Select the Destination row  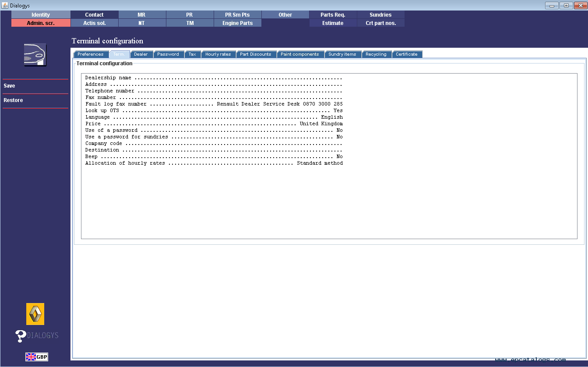pyautogui.click(x=214, y=150)
